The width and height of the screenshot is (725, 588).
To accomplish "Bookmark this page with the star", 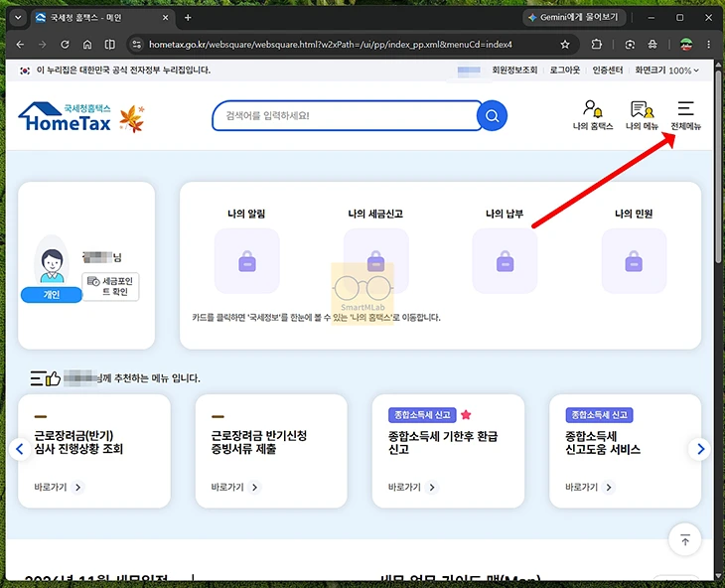I will coord(564,45).
